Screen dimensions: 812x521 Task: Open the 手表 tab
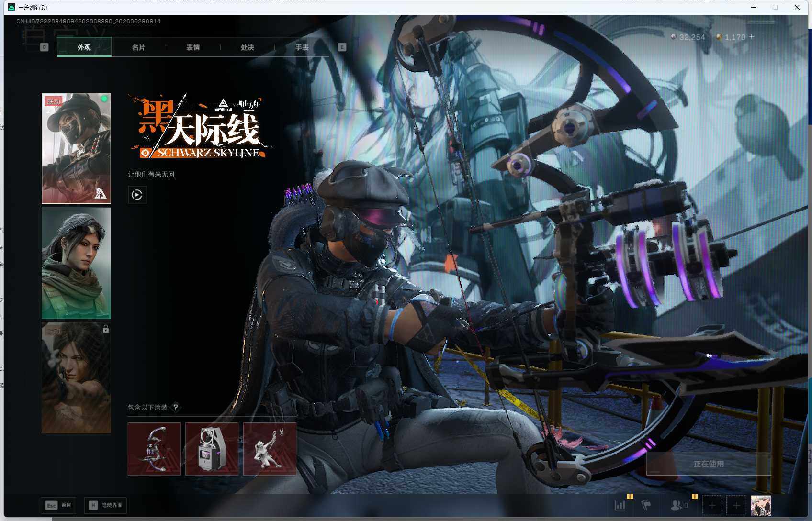(x=302, y=47)
